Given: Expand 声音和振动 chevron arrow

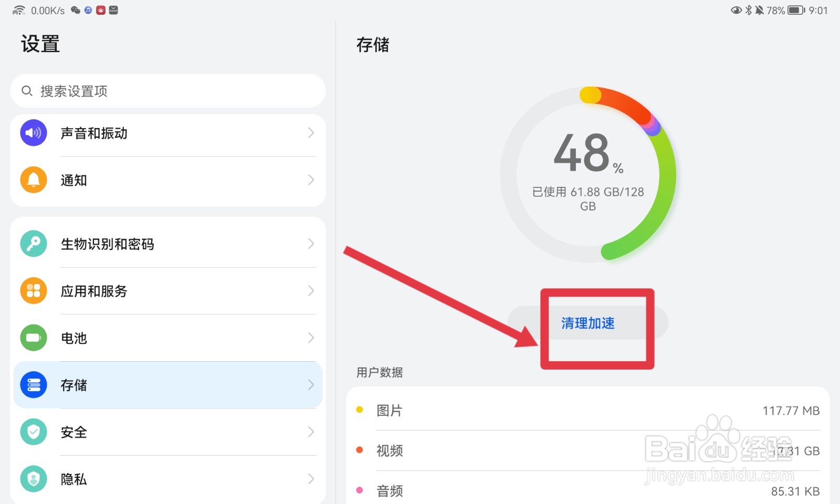Looking at the screenshot, I should (x=311, y=133).
